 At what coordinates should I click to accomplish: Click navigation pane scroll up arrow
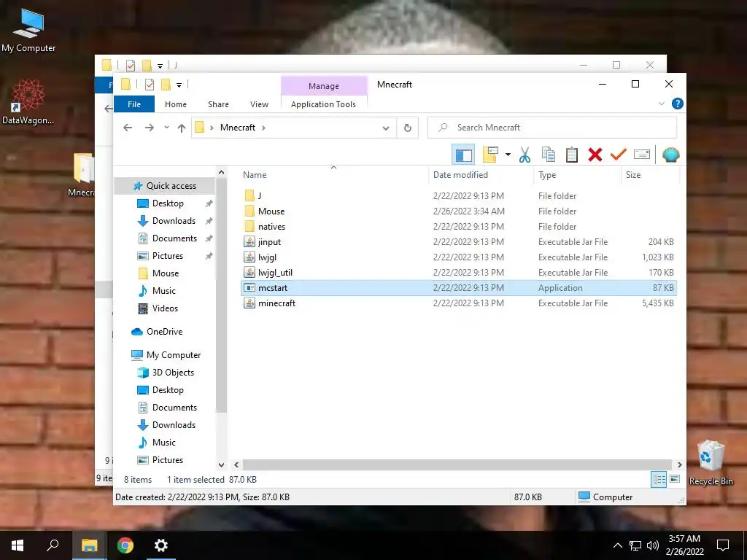(x=221, y=172)
